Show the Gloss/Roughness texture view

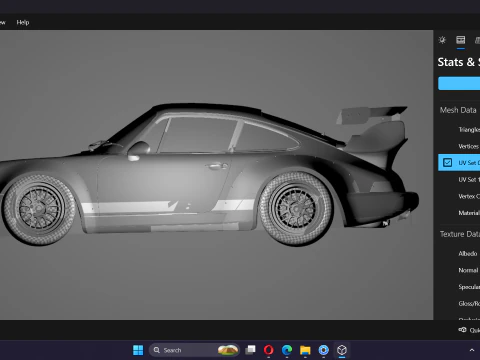pyautogui.click(x=459, y=303)
